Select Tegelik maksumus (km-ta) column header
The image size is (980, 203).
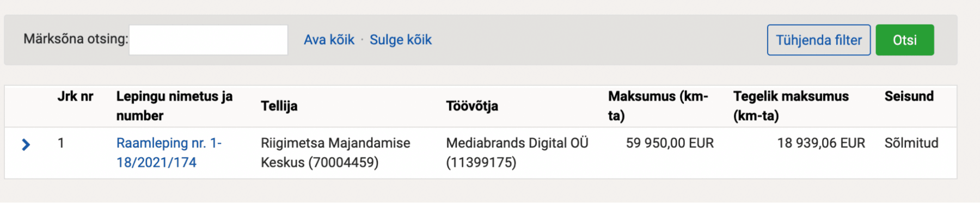791,106
